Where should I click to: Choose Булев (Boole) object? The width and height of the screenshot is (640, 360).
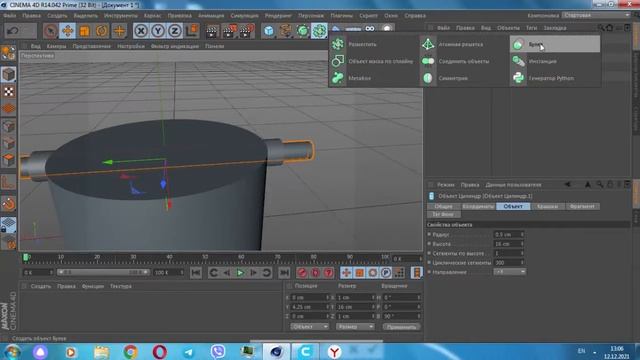pyautogui.click(x=555, y=44)
